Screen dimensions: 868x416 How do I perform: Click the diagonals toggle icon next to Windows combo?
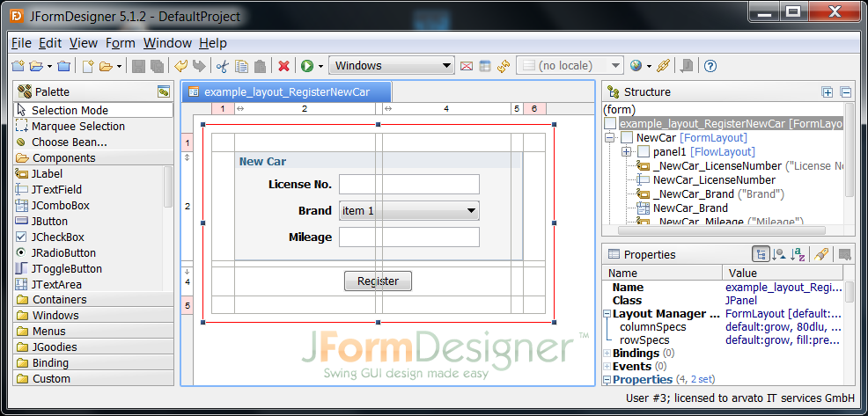pyautogui.click(x=467, y=66)
